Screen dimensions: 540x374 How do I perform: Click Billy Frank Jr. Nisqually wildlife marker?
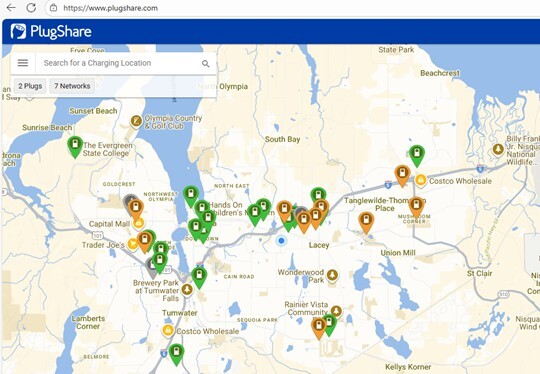(x=498, y=149)
